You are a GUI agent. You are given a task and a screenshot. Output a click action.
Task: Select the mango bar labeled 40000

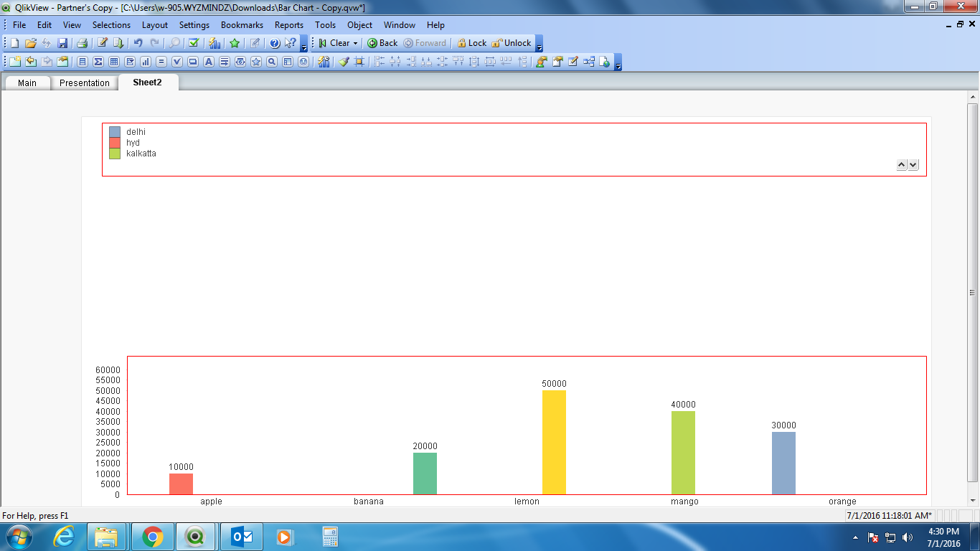coord(683,453)
